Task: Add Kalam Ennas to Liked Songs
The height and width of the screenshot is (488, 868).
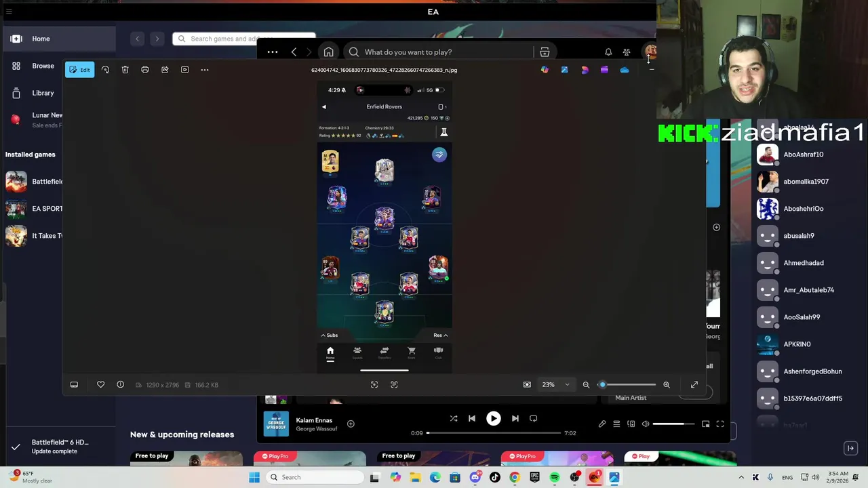Action: [x=351, y=424]
